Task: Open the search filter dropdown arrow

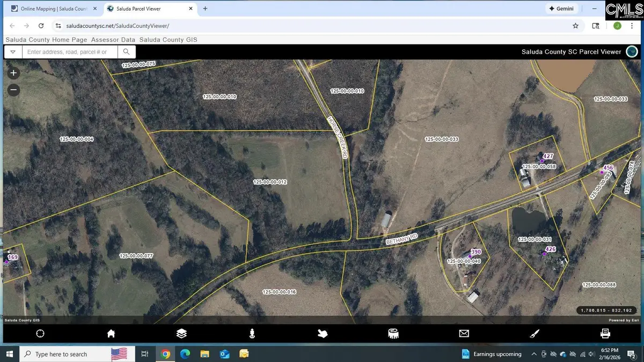Action: [12, 51]
